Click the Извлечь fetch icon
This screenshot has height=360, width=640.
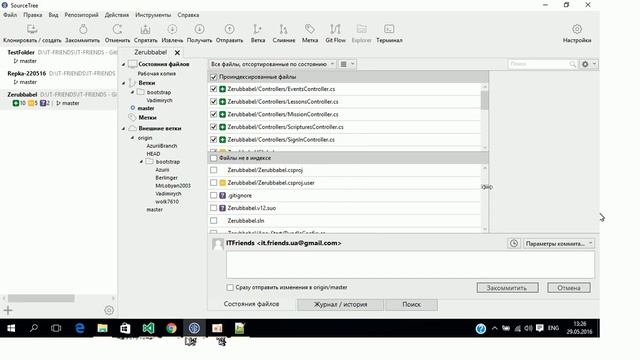point(172,29)
